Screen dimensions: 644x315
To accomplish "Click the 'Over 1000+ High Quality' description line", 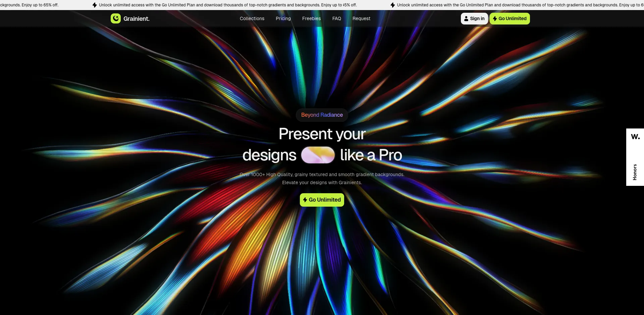I will point(322,174).
